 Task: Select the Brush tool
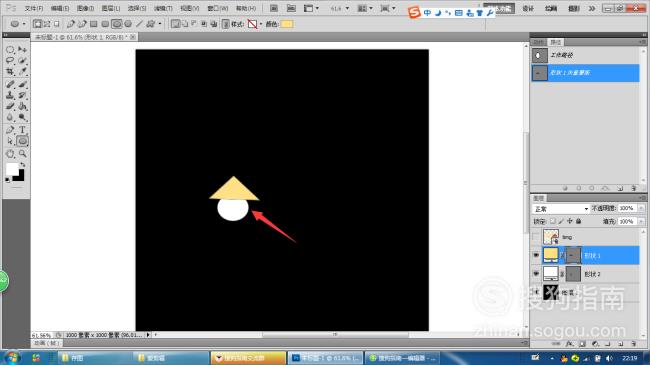point(22,85)
